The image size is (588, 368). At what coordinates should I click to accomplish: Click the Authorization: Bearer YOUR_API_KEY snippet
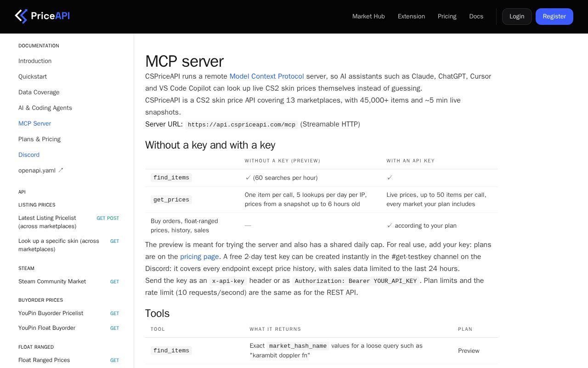pyautogui.click(x=356, y=281)
